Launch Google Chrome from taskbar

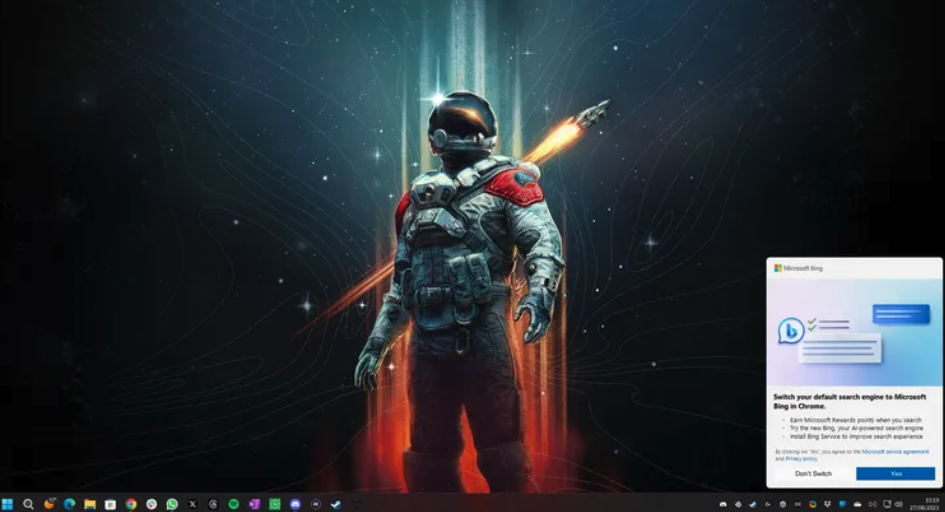(x=131, y=504)
